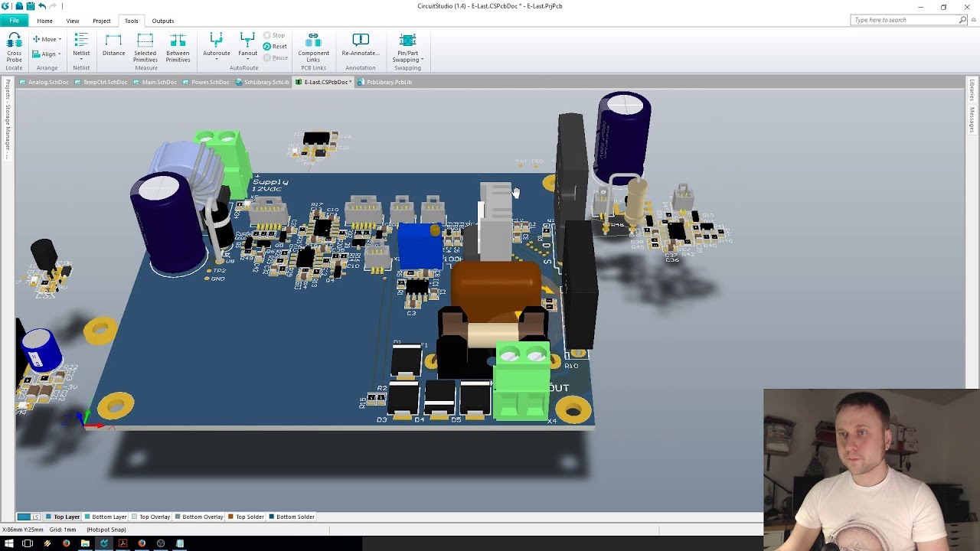This screenshot has height=551, width=980.
Task: Open the Messages side panel tab
Action: coord(972,120)
